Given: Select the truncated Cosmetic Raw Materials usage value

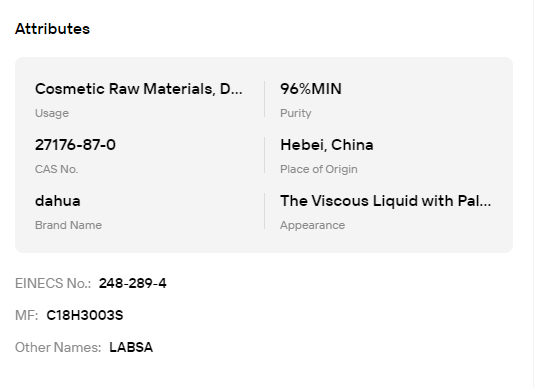Looking at the screenshot, I should [x=139, y=89].
